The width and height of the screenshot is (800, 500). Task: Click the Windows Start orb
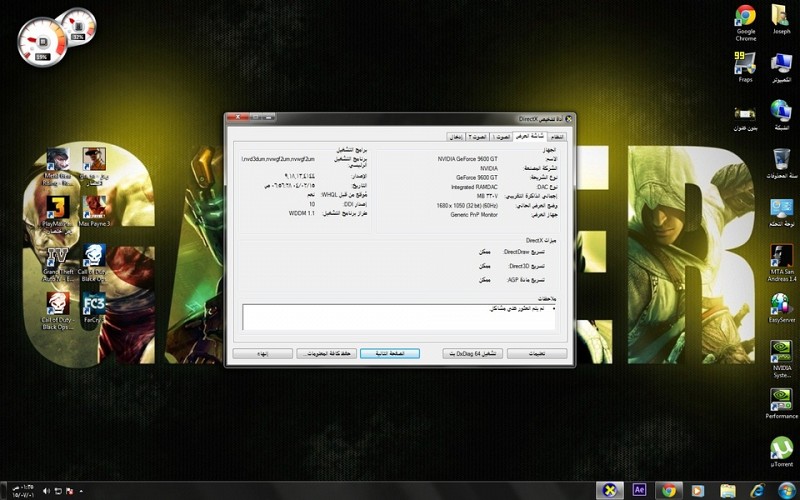coord(787,490)
